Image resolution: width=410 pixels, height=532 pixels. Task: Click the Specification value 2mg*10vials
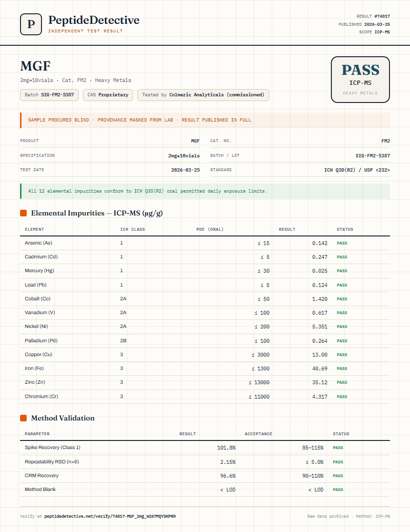pyautogui.click(x=184, y=156)
